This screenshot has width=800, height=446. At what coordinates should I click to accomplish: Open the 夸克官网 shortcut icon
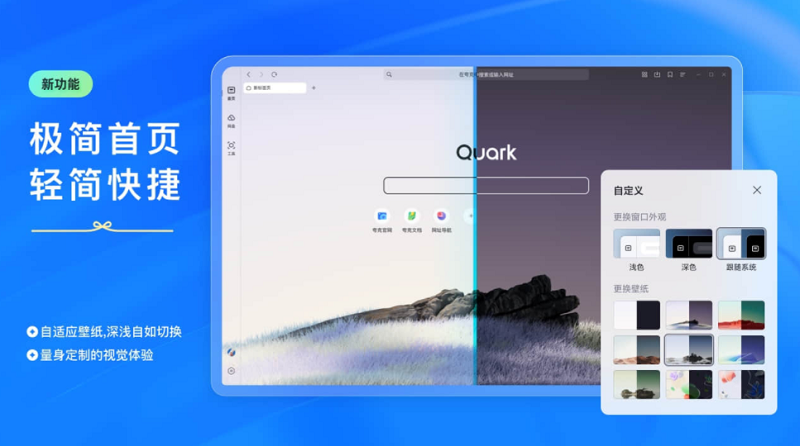tap(382, 216)
